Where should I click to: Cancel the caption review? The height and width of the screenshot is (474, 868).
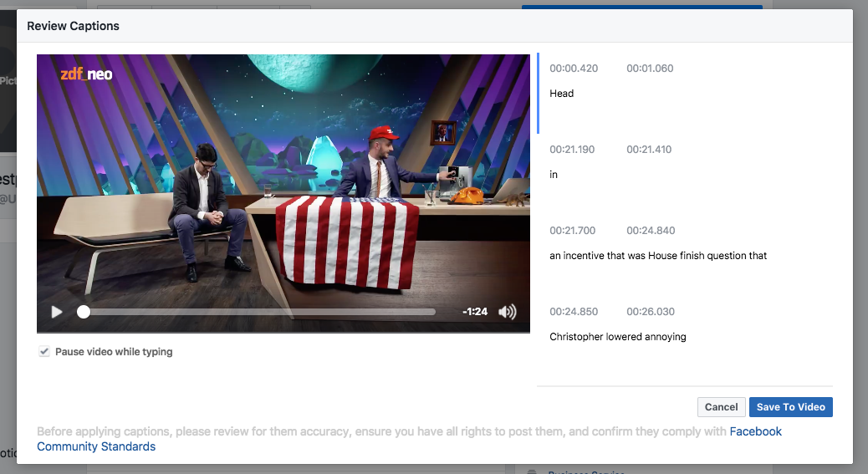pyautogui.click(x=721, y=407)
